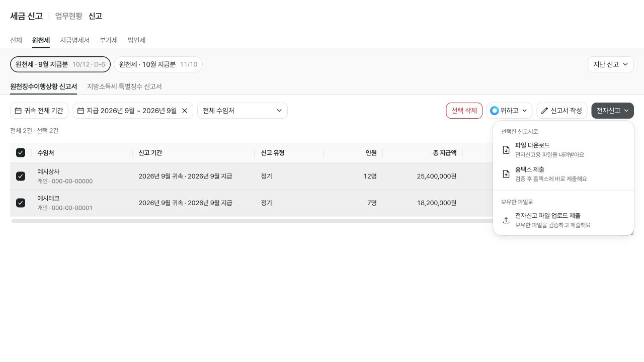Screen dimensions: 644x362
Task: Click the 파일 다운로드 file icon
Action: pos(506,150)
